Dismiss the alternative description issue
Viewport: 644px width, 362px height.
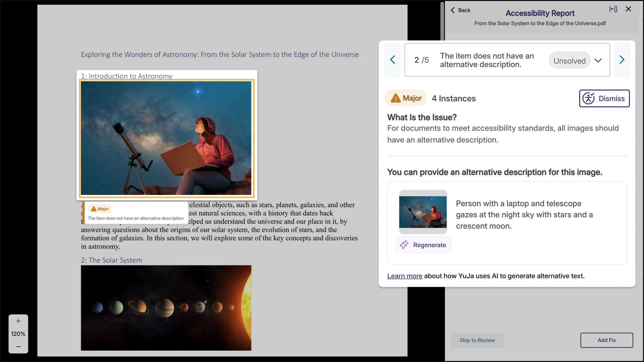[x=605, y=98]
